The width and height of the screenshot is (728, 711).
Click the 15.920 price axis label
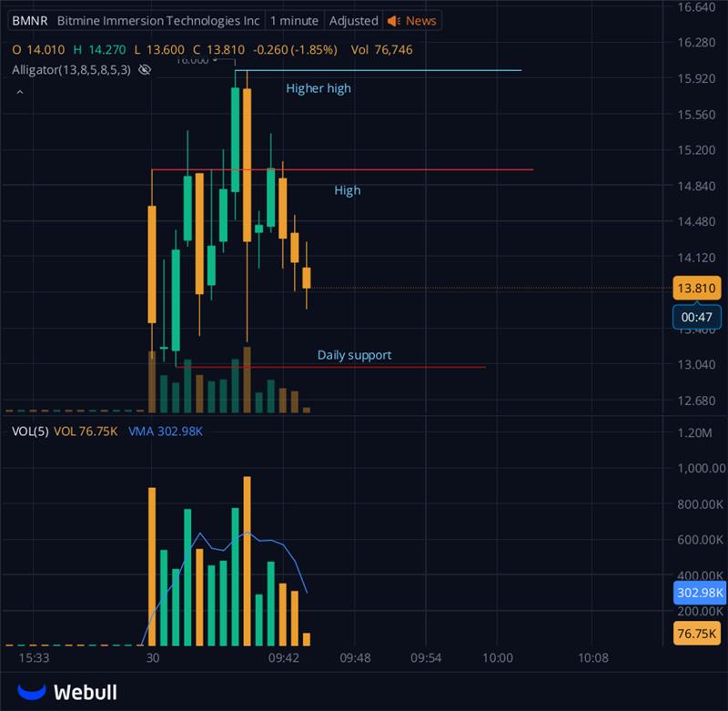tap(696, 78)
